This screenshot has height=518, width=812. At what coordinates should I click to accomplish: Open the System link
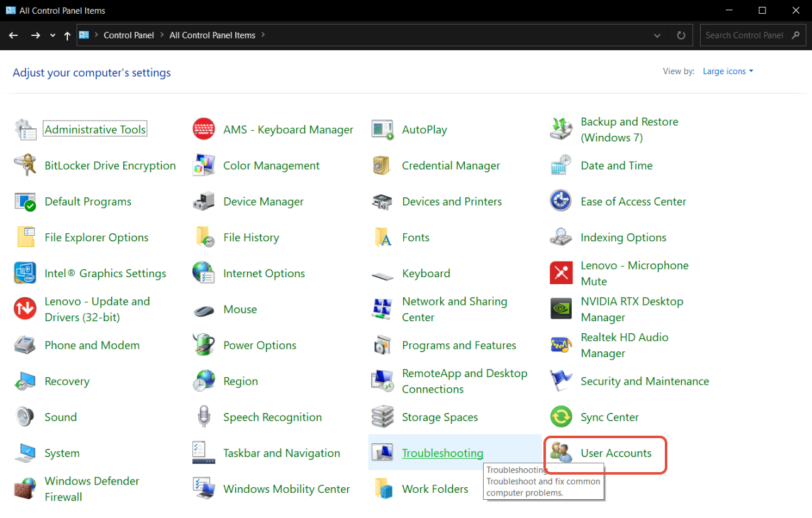(62, 453)
